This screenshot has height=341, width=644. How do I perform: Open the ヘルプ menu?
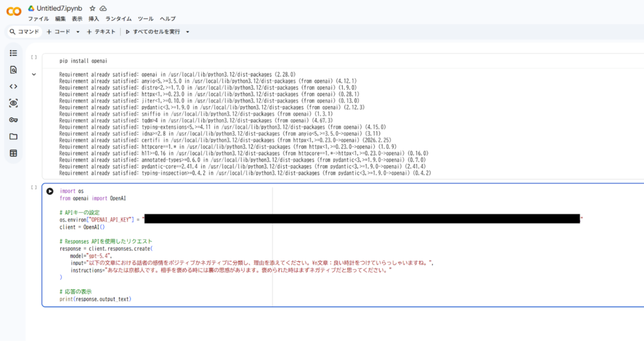167,19
